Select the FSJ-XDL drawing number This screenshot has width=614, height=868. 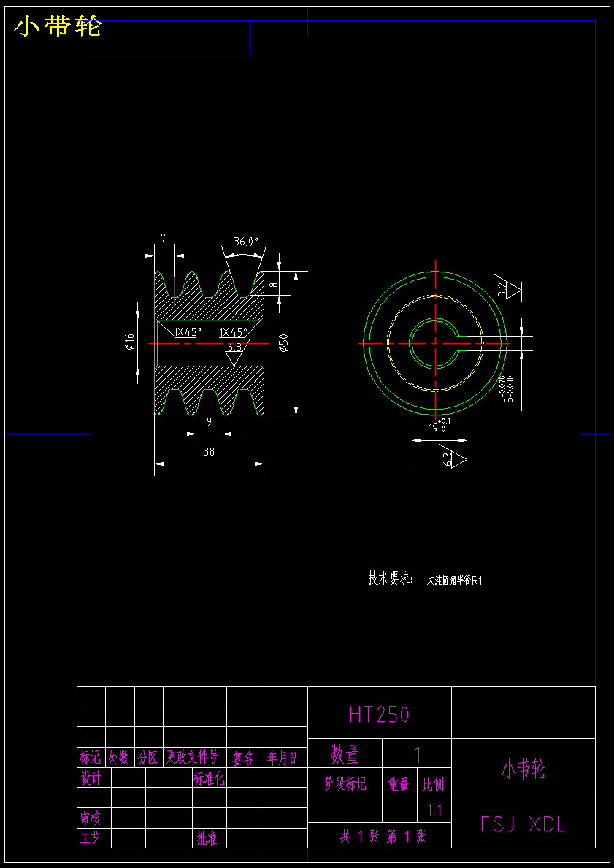coord(523,825)
